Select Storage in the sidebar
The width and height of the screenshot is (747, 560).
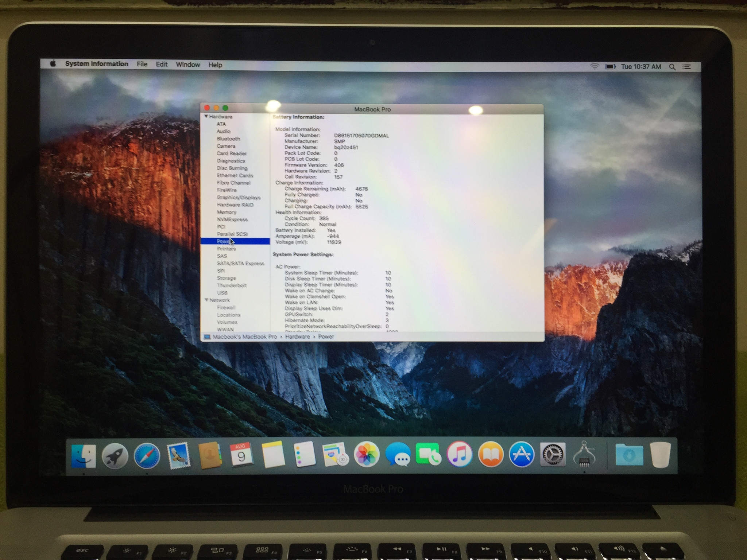point(227,278)
